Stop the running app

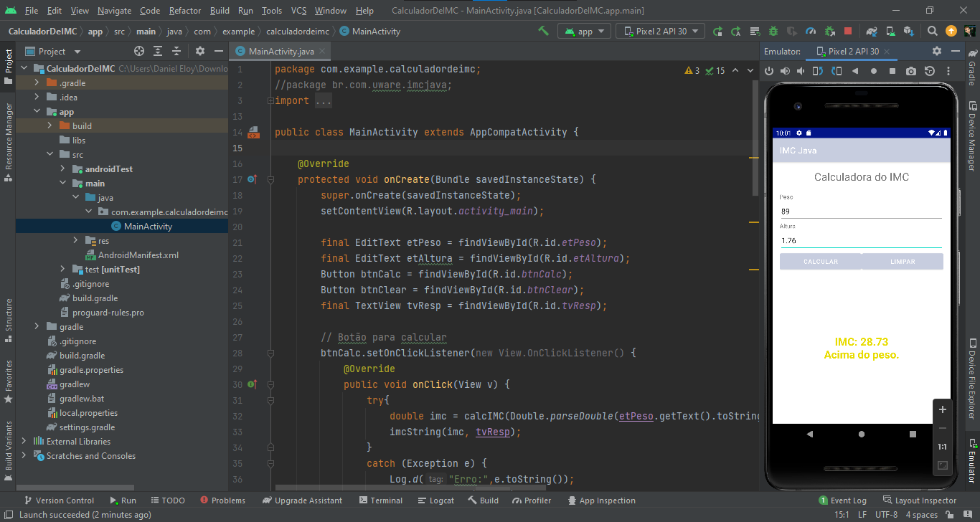pyautogui.click(x=847, y=31)
